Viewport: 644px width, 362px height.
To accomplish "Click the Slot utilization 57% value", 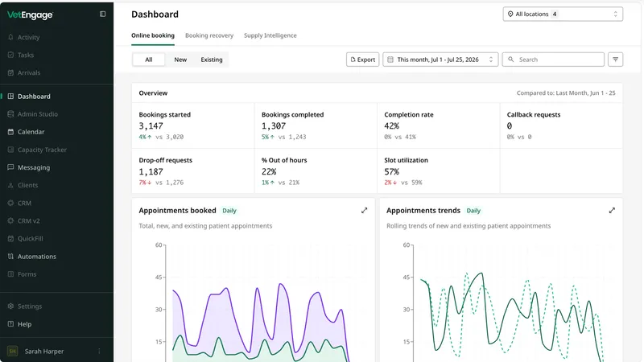I will [391, 171].
